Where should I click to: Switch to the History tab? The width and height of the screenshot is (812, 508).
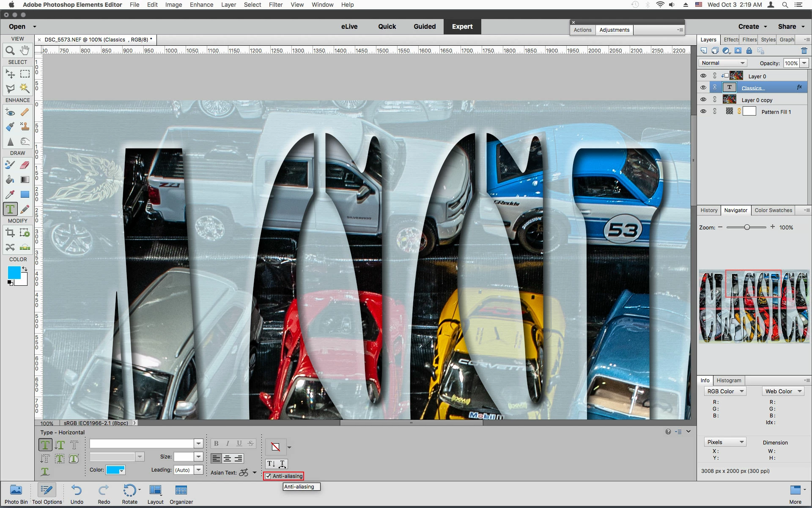(709, 210)
